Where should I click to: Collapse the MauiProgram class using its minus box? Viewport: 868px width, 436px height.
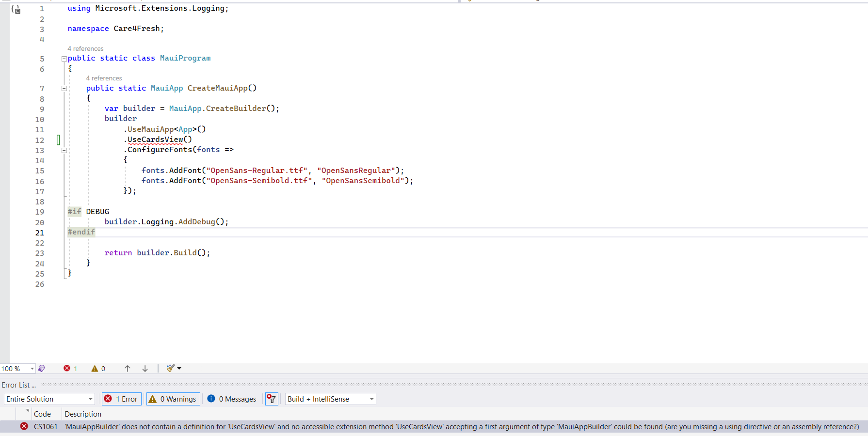click(64, 58)
